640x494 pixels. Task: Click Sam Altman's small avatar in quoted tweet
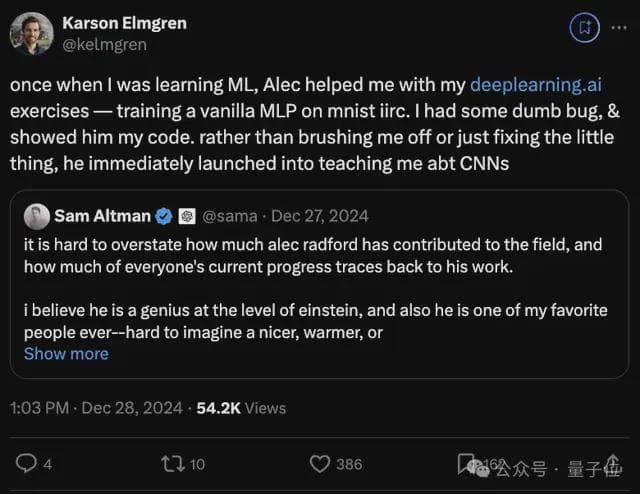point(37,216)
